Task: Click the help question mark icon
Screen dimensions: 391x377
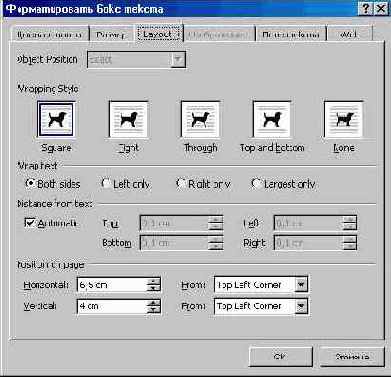Action: pyautogui.click(x=366, y=9)
